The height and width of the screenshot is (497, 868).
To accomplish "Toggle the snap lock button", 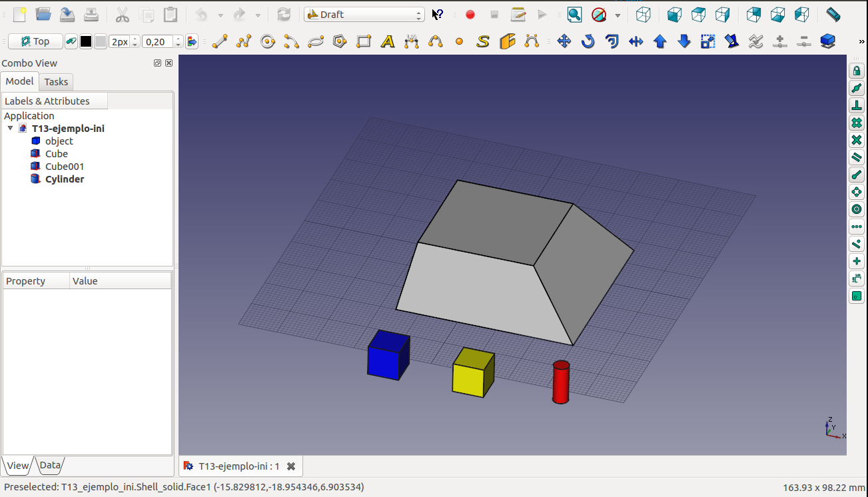I will (857, 71).
